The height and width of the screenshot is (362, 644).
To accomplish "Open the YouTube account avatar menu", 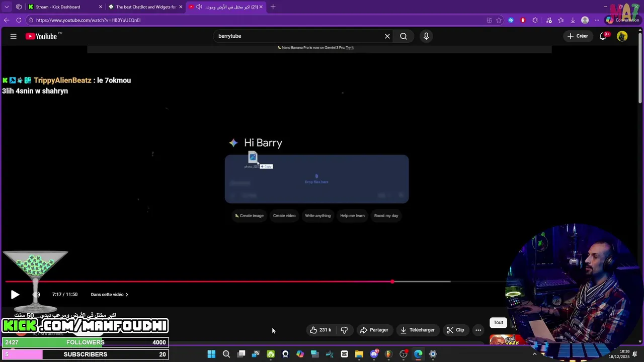I will [x=622, y=36].
